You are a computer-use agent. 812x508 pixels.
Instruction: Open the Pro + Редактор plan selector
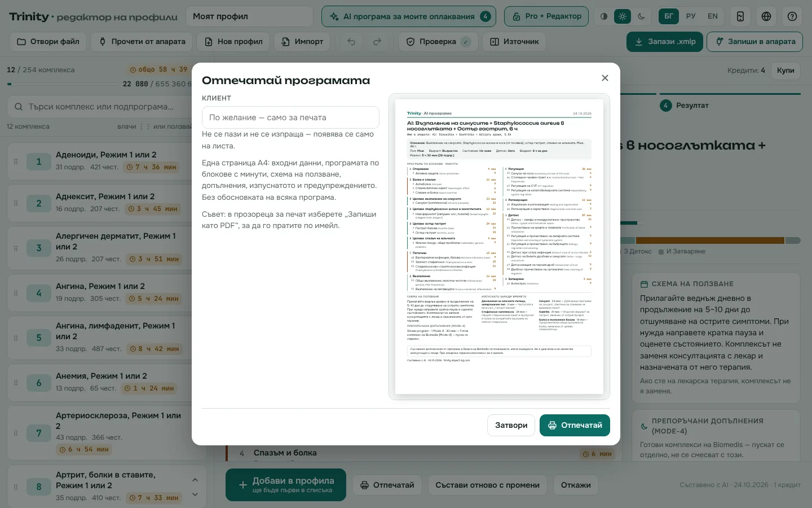pyautogui.click(x=546, y=16)
